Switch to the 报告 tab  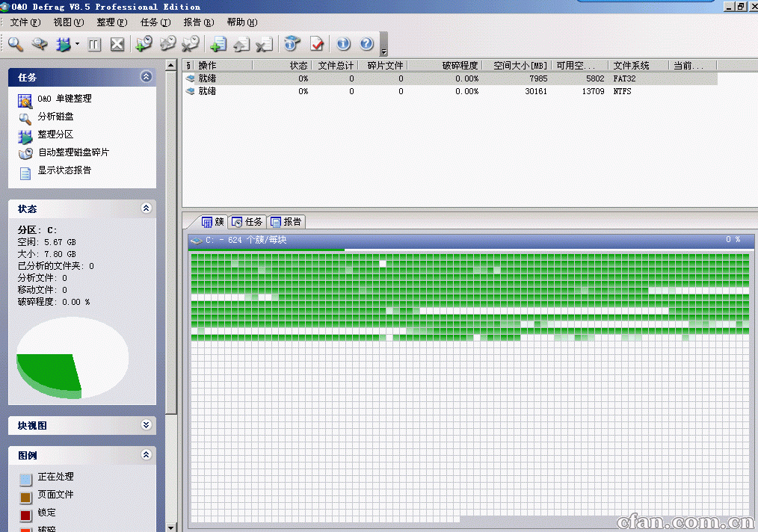coord(286,222)
